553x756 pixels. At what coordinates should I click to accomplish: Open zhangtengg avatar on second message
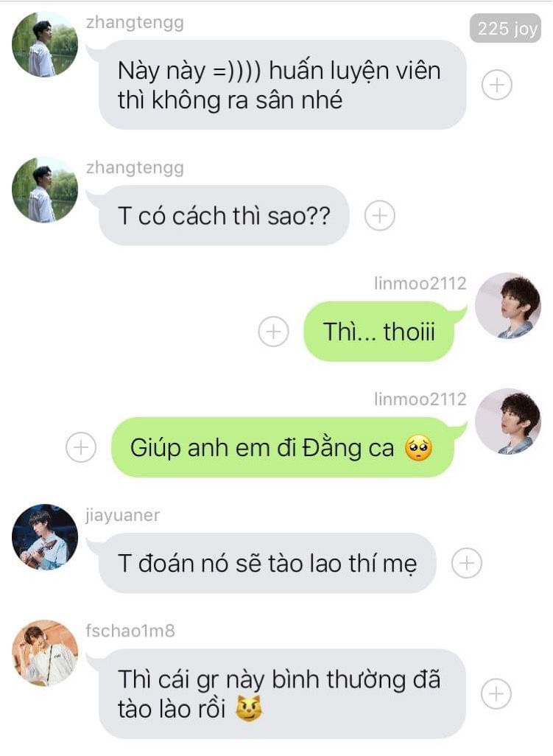[45, 189]
